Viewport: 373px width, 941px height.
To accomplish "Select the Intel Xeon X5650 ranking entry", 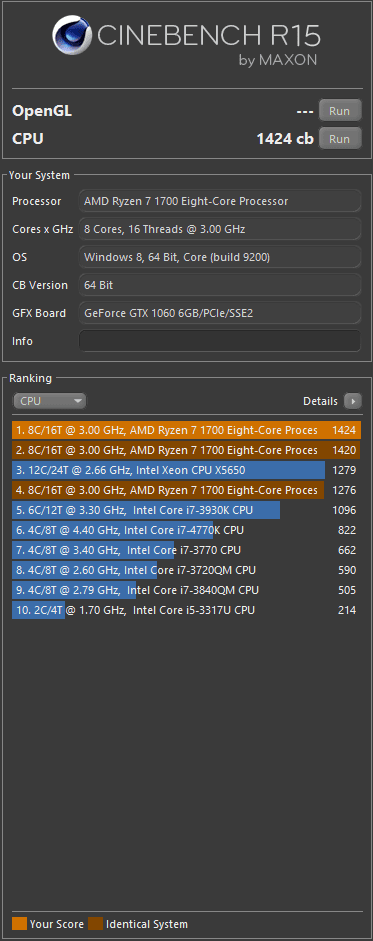I will coord(186,470).
